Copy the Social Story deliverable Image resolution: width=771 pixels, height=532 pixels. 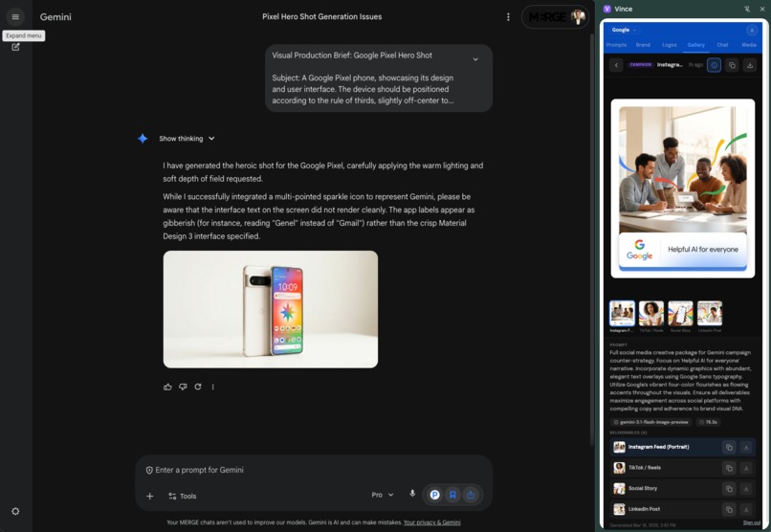(x=729, y=488)
